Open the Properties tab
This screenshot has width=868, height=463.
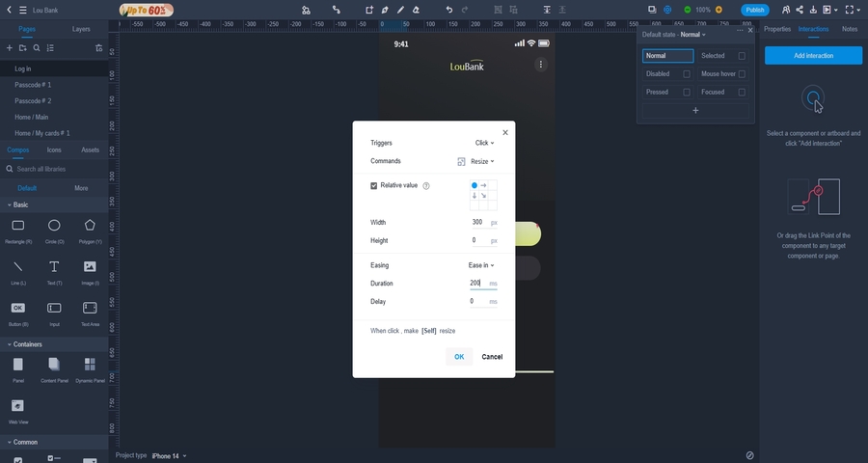[x=777, y=29]
